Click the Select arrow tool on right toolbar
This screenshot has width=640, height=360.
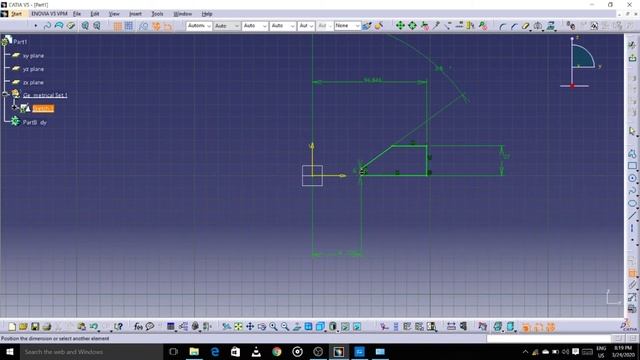click(632, 131)
